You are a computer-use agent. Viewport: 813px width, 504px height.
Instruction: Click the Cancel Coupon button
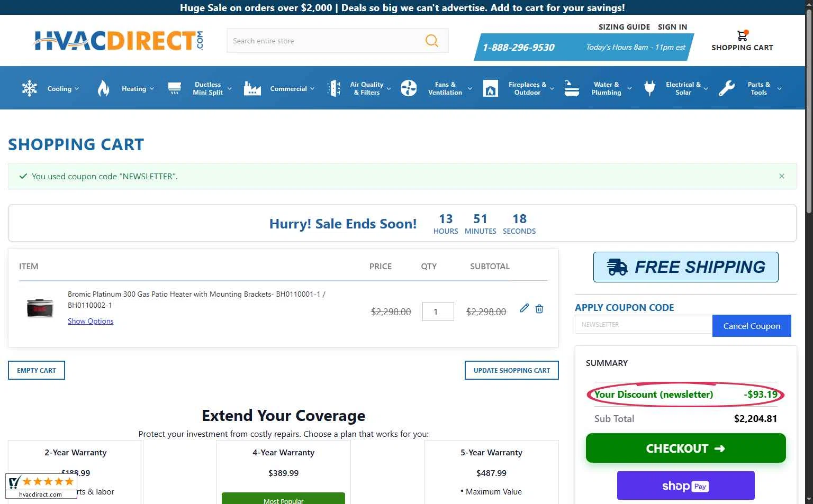[x=752, y=326]
